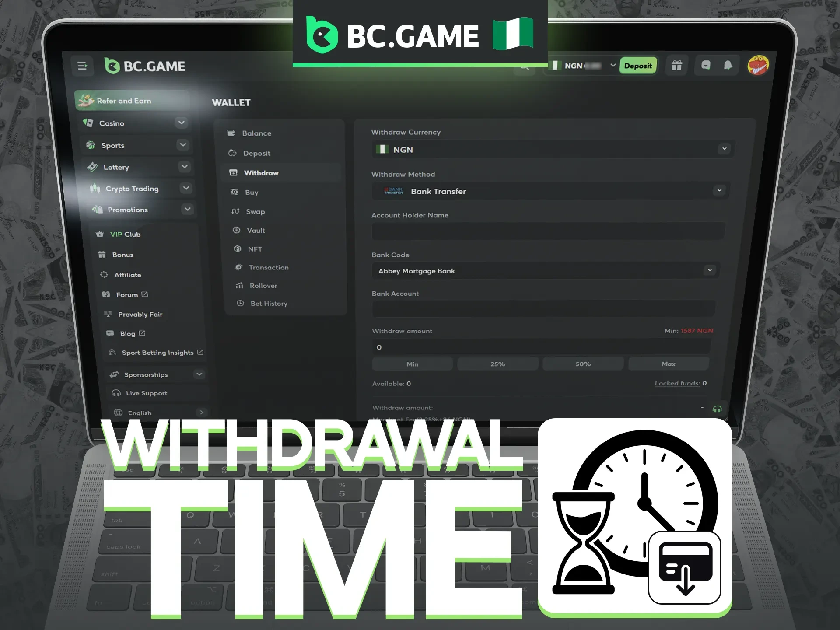Viewport: 840px width, 630px height.
Task: Click the NFT wallet section icon
Action: (238, 248)
